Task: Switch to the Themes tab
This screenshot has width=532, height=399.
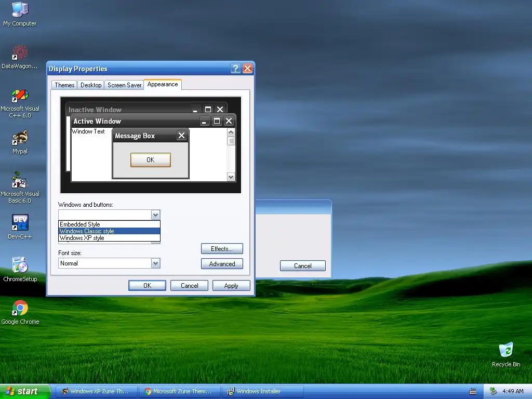Action: click(x=64, y=85)
